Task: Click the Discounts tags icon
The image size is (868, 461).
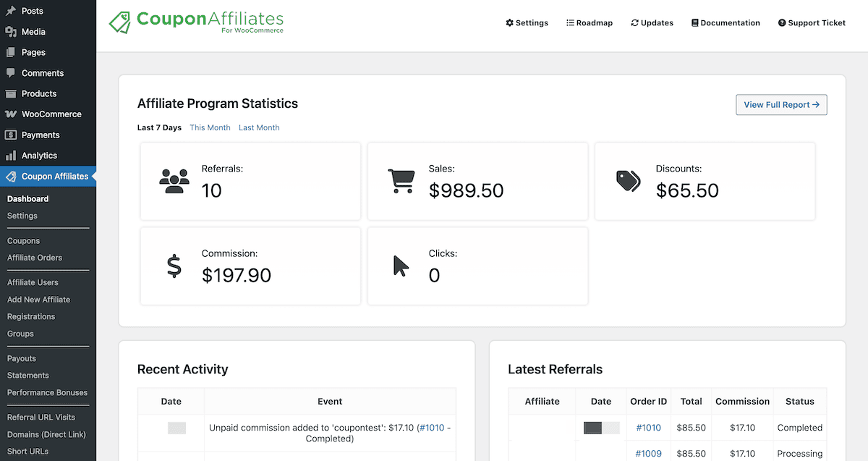Action: [628, 181]
